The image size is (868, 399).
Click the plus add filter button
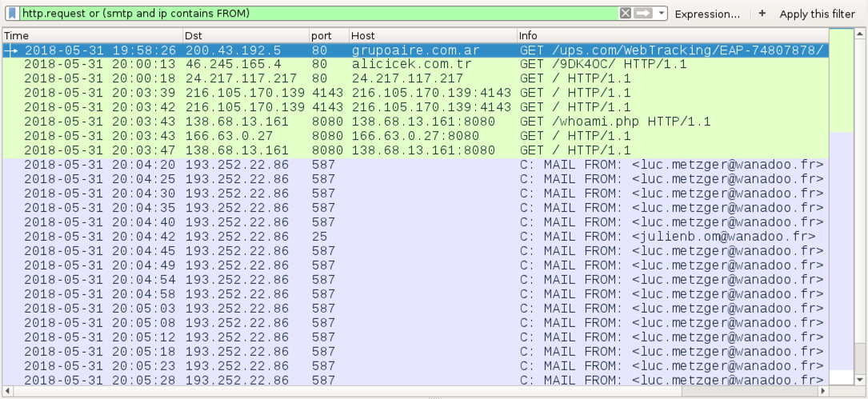(x=762, y=14)
